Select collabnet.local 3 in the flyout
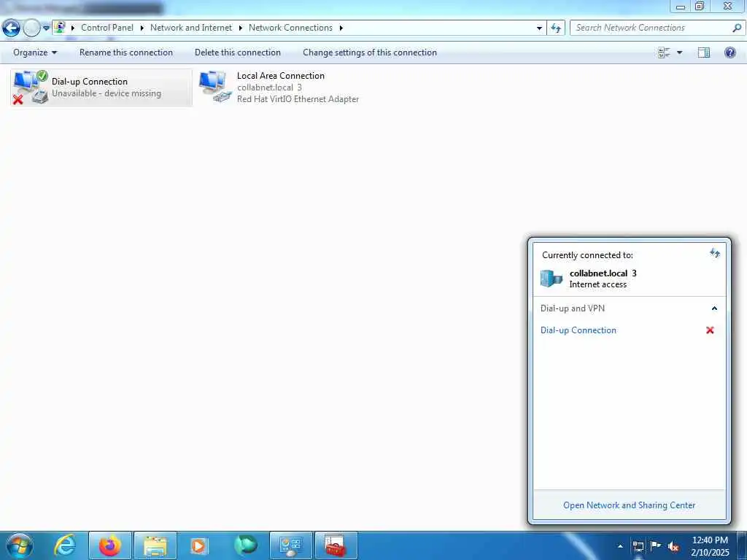The width and height of the screenshot is (747, 560). [603, 273]
